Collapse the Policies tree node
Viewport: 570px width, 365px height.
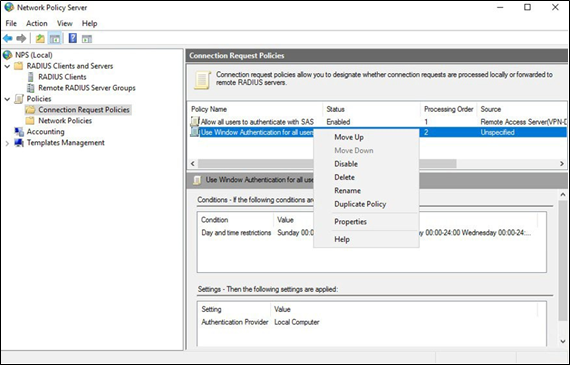[x=7, y=99]
